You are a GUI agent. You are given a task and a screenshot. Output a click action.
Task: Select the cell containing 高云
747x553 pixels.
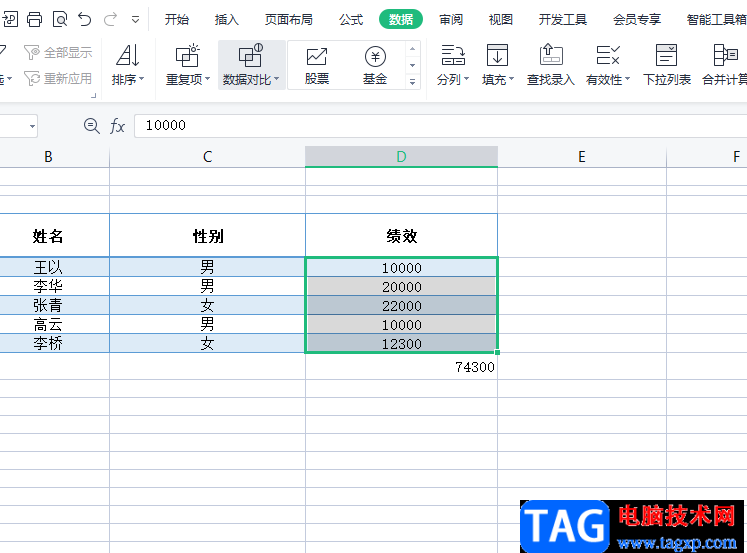coord(48,324)
